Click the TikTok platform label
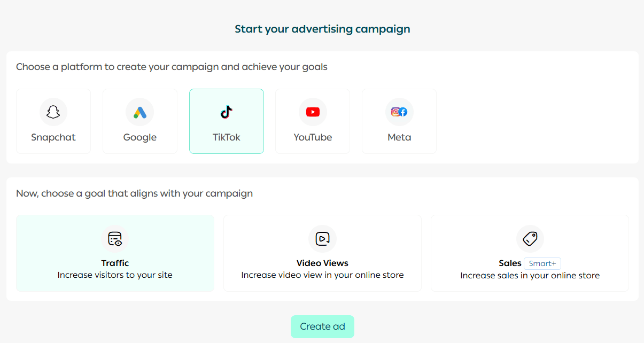 [227, 137]
